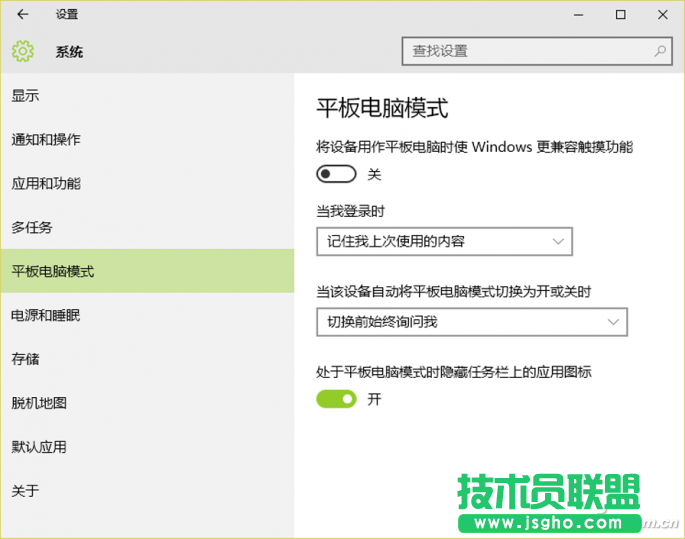The height and width of the screenshot is (539, 685).
Task: Close the Settings window
Action: click(663, 15)
